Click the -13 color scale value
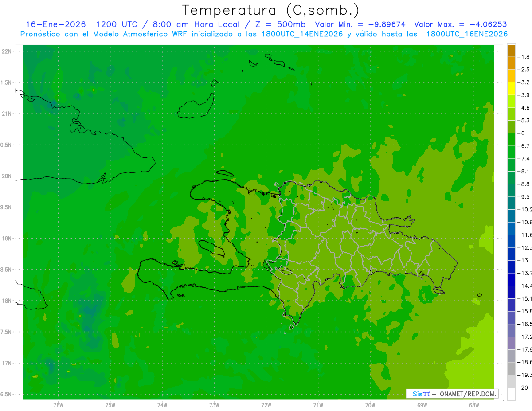This screenshot has width=532, height=411. (x=524, y=260)
